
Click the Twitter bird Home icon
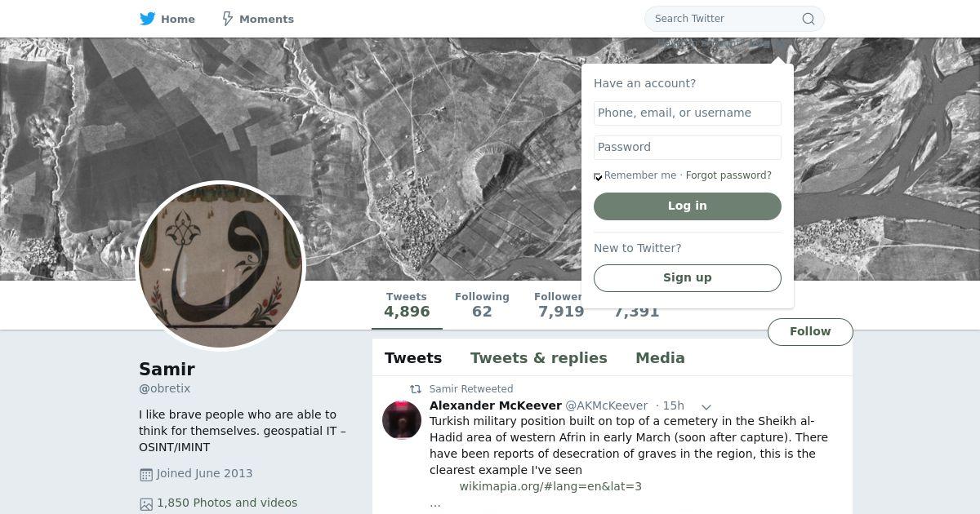point(148,19)
